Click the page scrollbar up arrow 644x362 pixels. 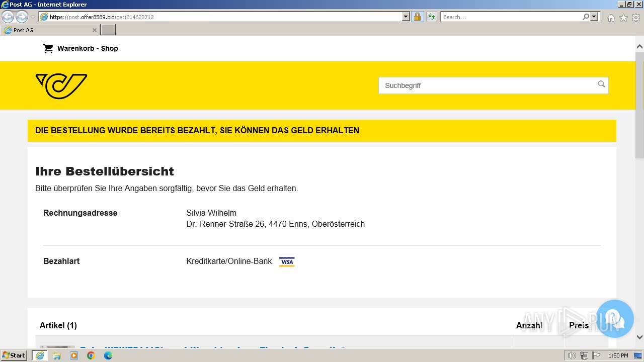(x=639, y=46)
